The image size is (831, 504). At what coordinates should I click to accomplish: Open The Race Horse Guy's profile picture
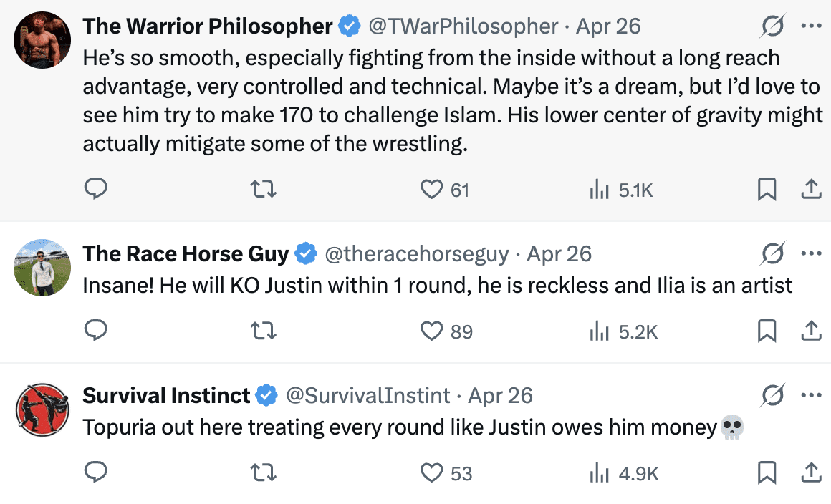42,266
